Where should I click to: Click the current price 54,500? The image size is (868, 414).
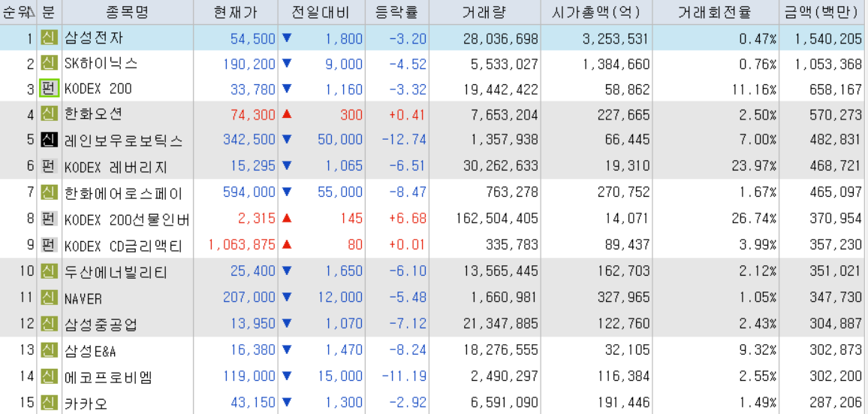click(252, 38)
